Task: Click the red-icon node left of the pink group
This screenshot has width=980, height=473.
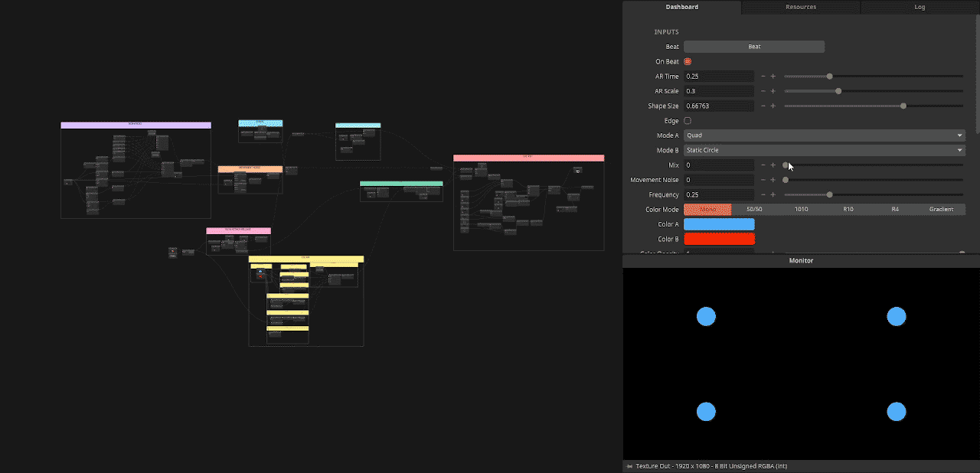Action: (x=173, y=252)
